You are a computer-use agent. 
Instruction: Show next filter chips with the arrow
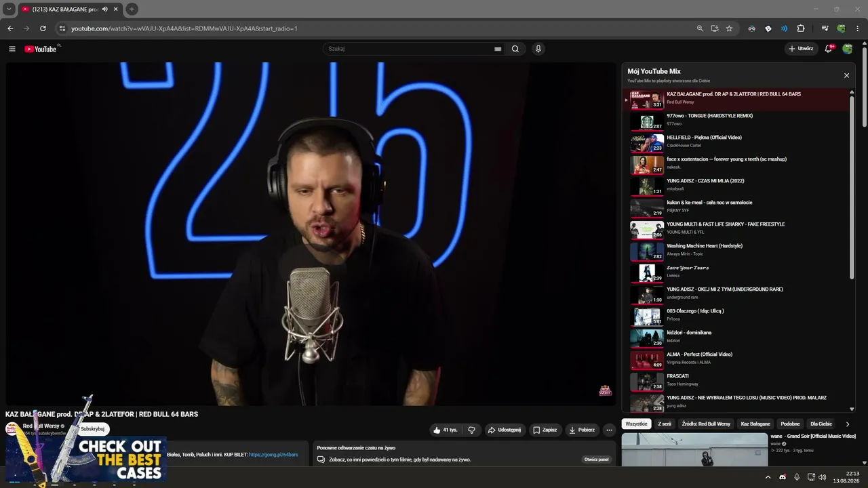click(847, 424)
